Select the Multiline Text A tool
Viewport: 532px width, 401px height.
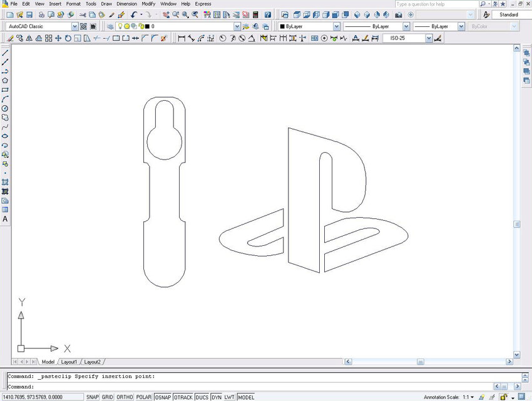pos(5,219)
